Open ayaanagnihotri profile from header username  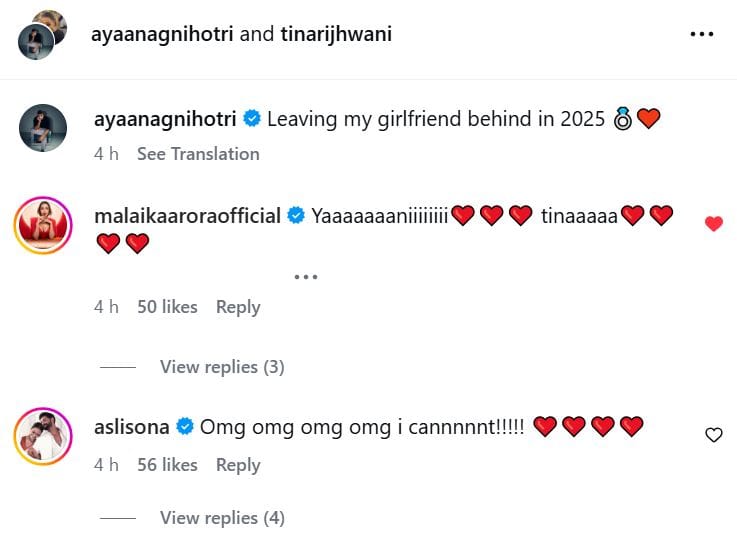click(x=162, y=34)
